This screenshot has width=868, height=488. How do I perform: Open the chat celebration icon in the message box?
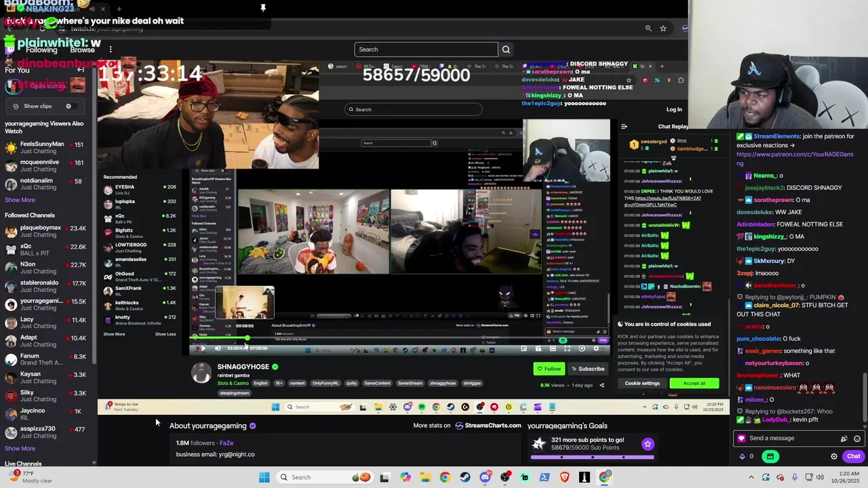(x=844, y=439)
